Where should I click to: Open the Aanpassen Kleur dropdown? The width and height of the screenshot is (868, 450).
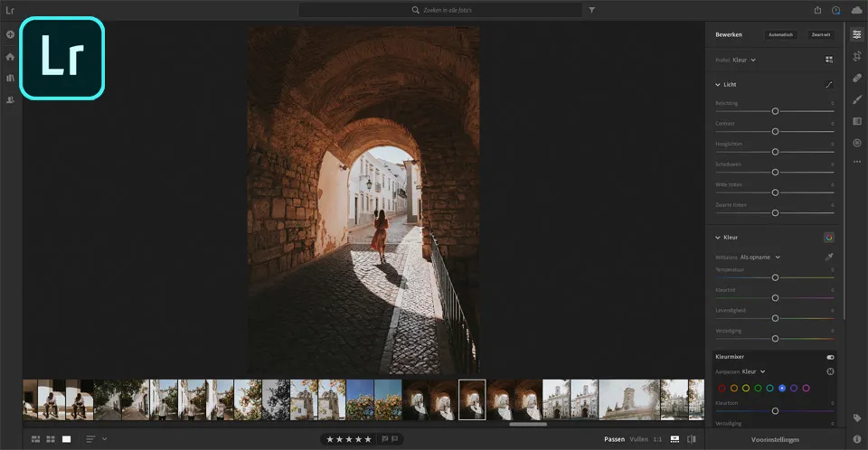753,371
